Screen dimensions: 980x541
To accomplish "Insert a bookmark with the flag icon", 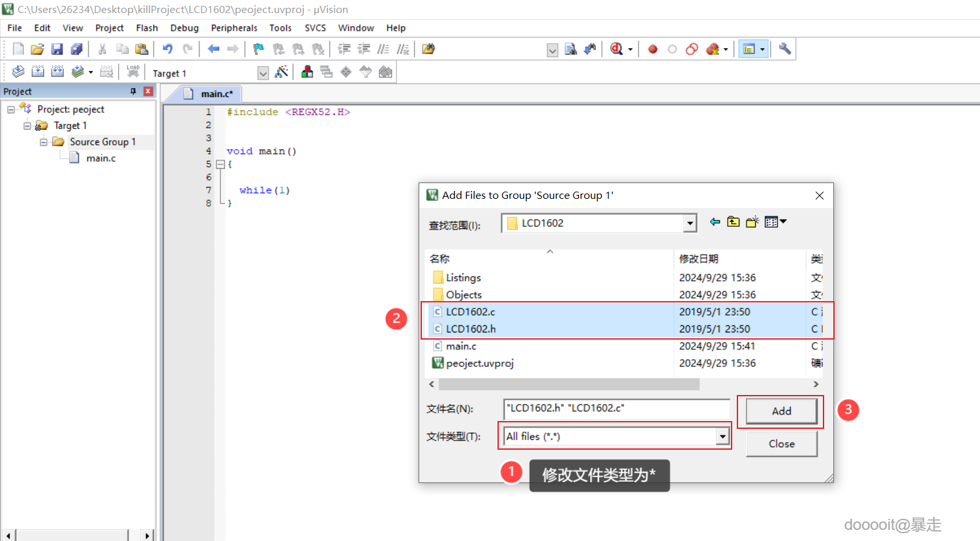I will [259, 49].
